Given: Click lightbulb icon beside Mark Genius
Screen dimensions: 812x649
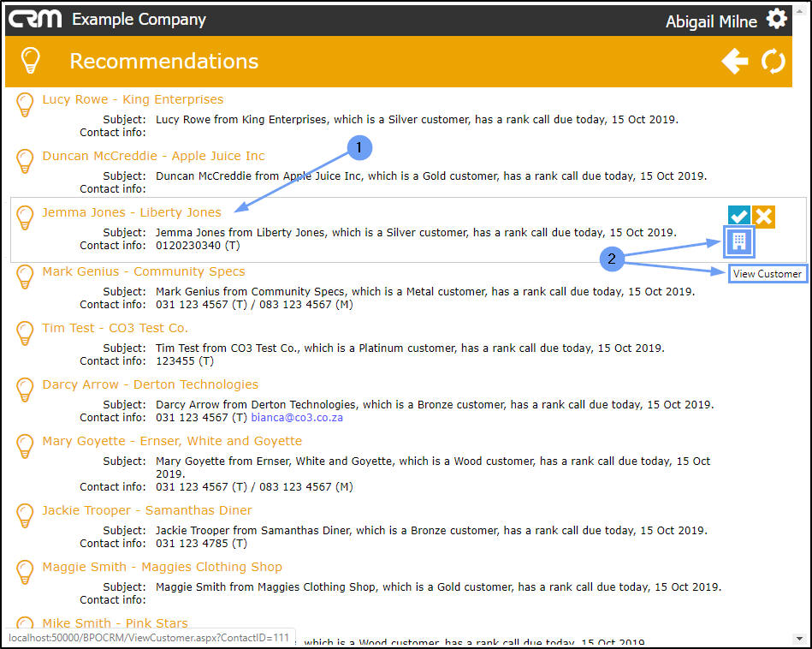Looking at the screenshot, I should pos(25,277).
